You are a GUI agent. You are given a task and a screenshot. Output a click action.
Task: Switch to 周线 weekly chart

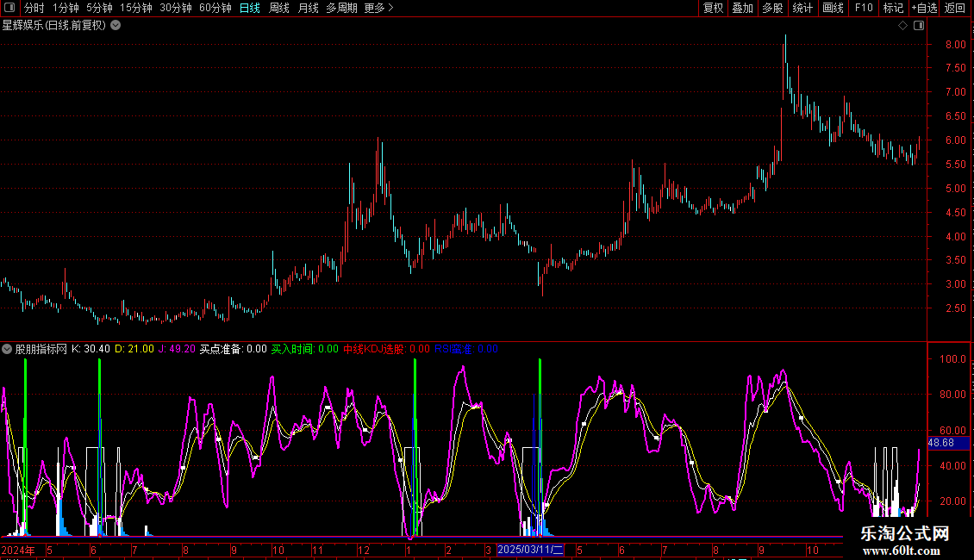click(279, 8)
